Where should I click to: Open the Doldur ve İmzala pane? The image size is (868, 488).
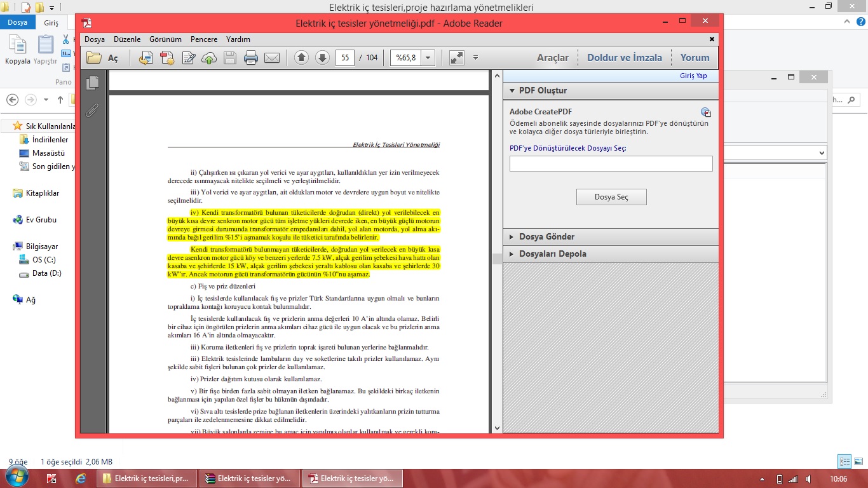625,58
